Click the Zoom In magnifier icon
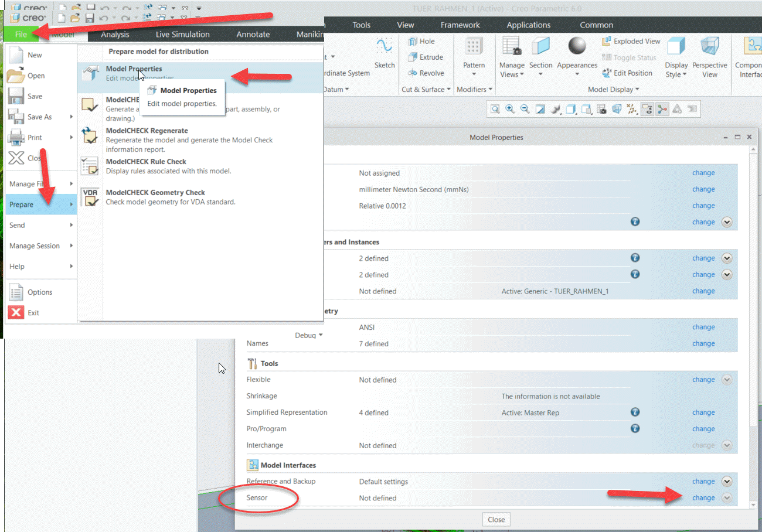Image resolution: width=762 pixels, height=532 pixels. click(x=509, y=108)
